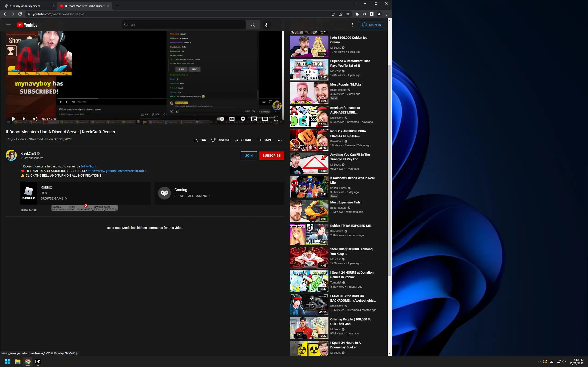The height and width of the screenshot is (367, 588).
Task: Seek on the video progress bar
Action: coord(146,113)
